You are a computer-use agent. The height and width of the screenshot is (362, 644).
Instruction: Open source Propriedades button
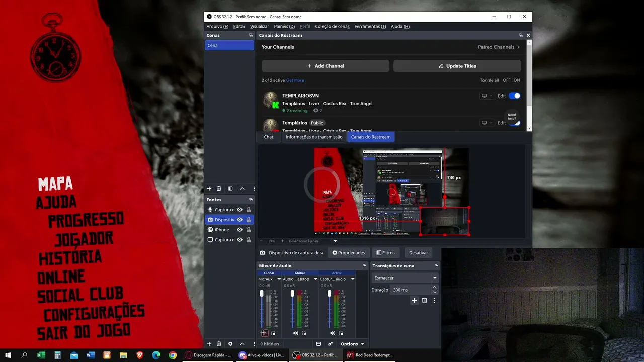click(x=349, y=253)
